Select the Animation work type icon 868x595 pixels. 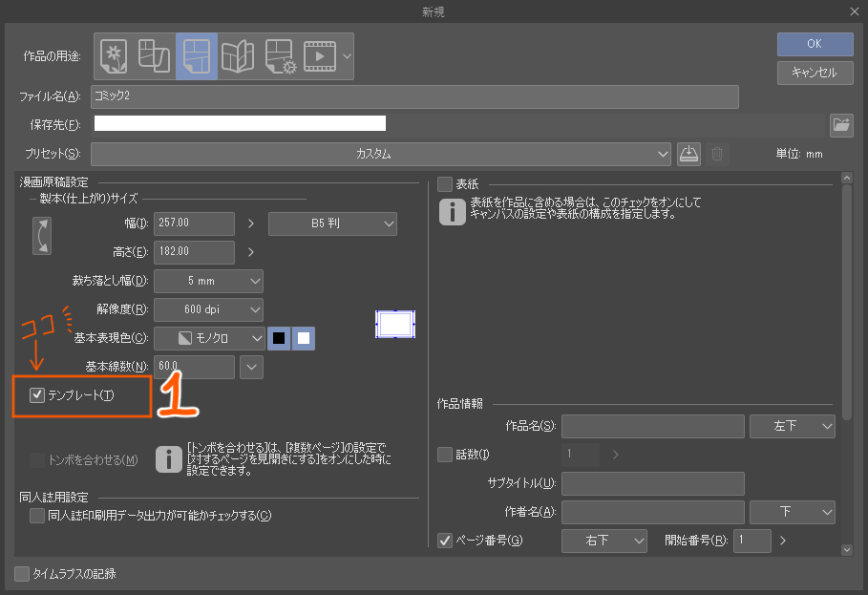(x=320, y=55)
